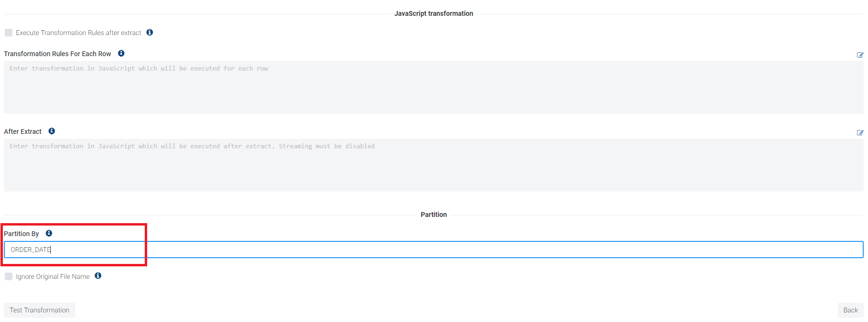Screen dimensions: 868x322
Task: Toggle the Ignore Original File Name checkbox
Action: coord(9,276)
